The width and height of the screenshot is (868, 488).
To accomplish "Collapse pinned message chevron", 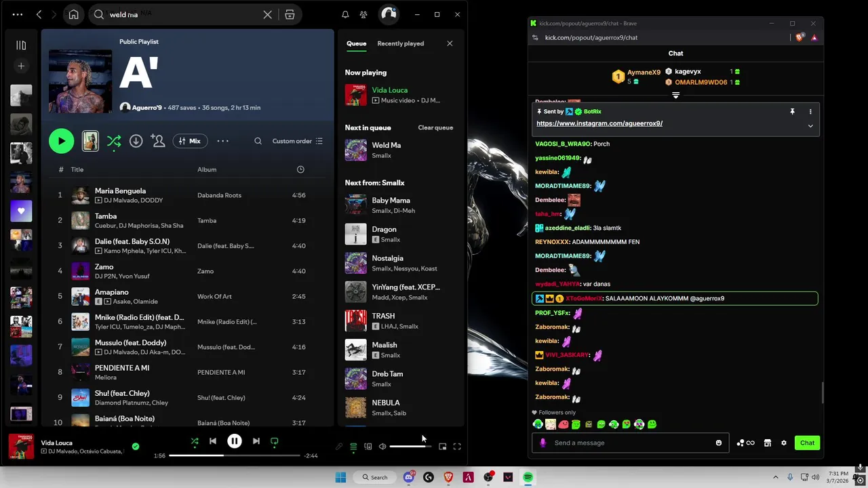I will [810, 126].
